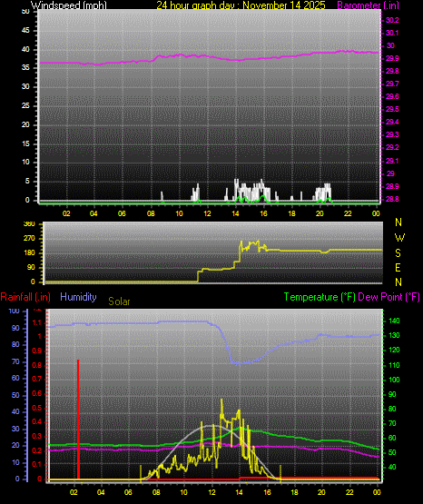
Task: Click the W compass label beside direction graph
Action: pos(399,238)
